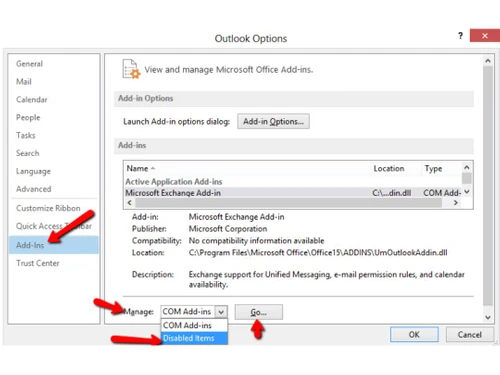
Task: Click the add-ins list right scroll arrow
Action: click(x=456, y=203)
